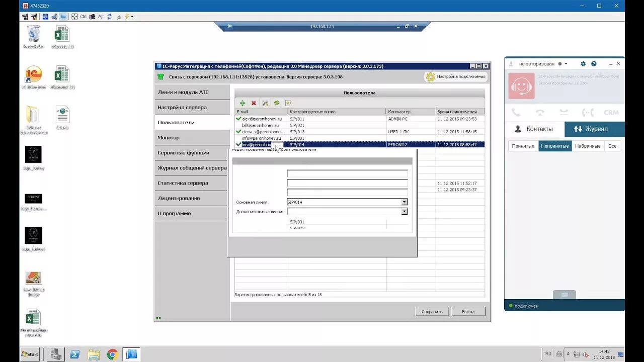The image size is (644, 362).
Task: Open the Монитор section
Action: pos(192,138)
